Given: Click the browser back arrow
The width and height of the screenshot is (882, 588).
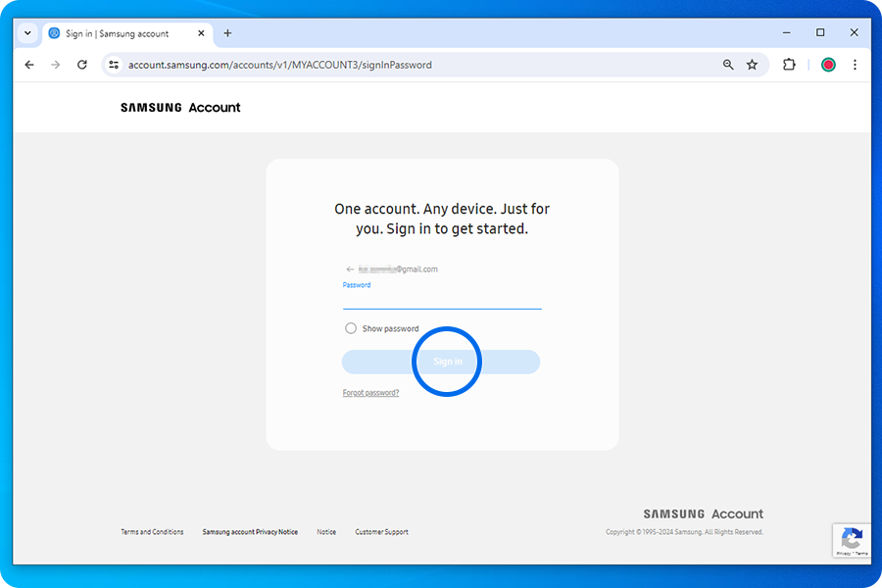Looking at the screenshot, I should 28,64.
